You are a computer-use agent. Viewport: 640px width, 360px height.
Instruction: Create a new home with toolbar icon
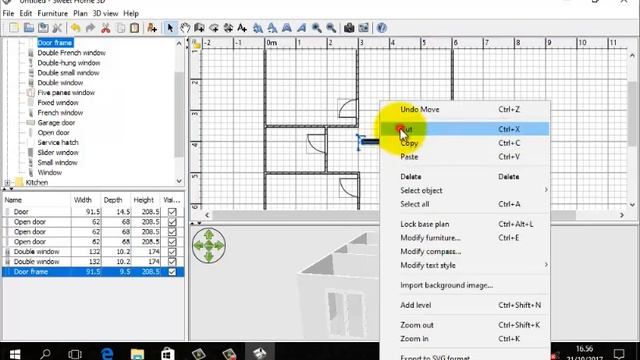[x=14, y=28]
